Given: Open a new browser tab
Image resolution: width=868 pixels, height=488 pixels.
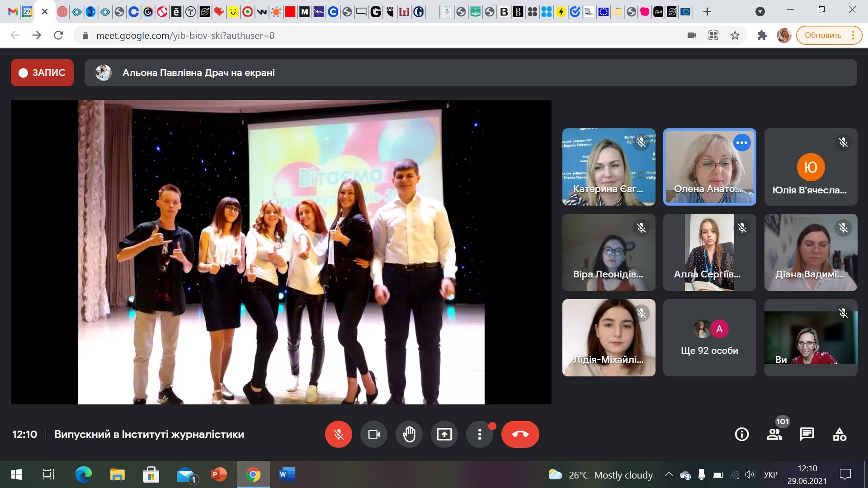Looking at the screenshot, I should tap(708, 12).
